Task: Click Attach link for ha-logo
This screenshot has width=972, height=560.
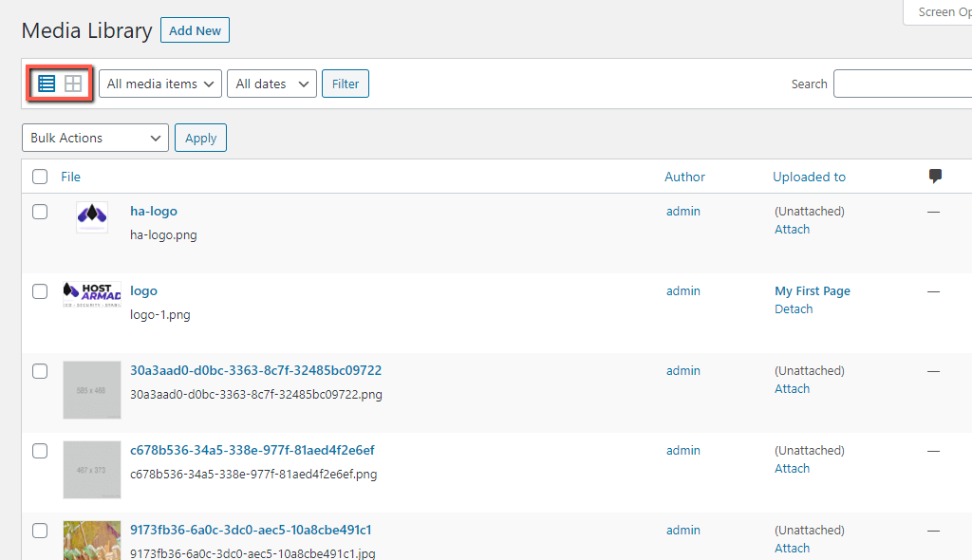Action: point(793,229)
